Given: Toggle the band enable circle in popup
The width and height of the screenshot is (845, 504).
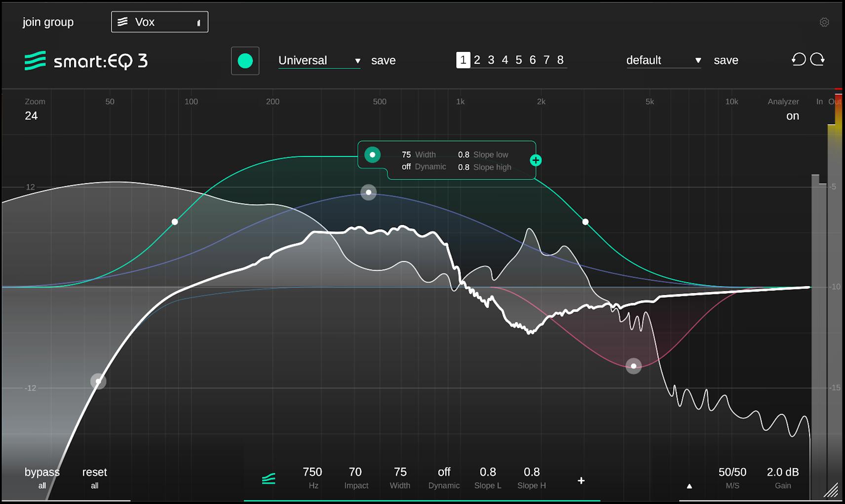Looking at the screenshot, I should [x=373, y=155].
